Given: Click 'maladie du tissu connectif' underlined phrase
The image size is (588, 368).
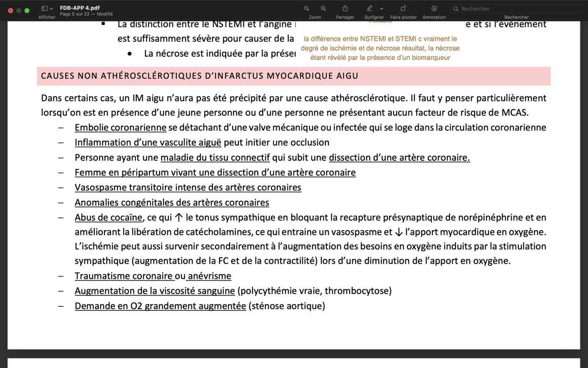Looking at the screenshot, I should pyautogui.click(x=215, y=158).
